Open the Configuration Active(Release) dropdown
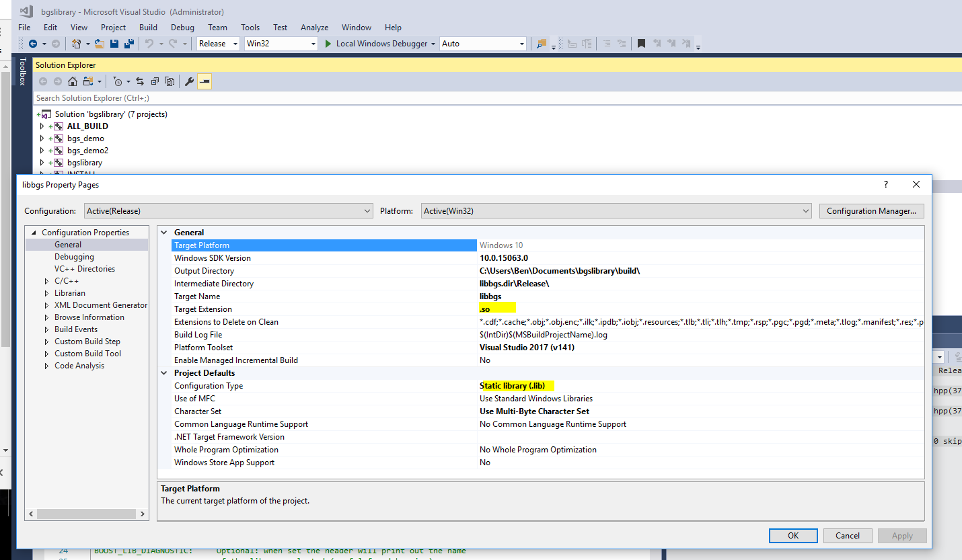The width and height of the screenshot is (962, 560). (228, 211)
